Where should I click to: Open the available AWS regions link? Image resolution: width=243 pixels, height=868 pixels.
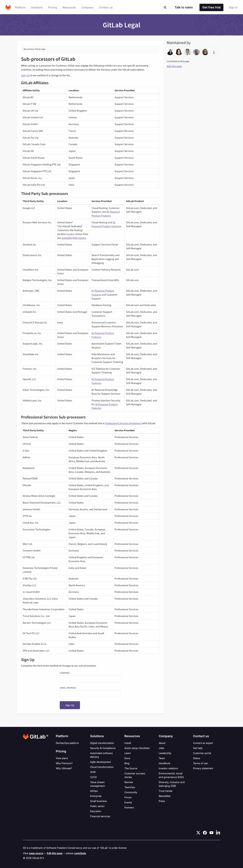pos(74,238)
